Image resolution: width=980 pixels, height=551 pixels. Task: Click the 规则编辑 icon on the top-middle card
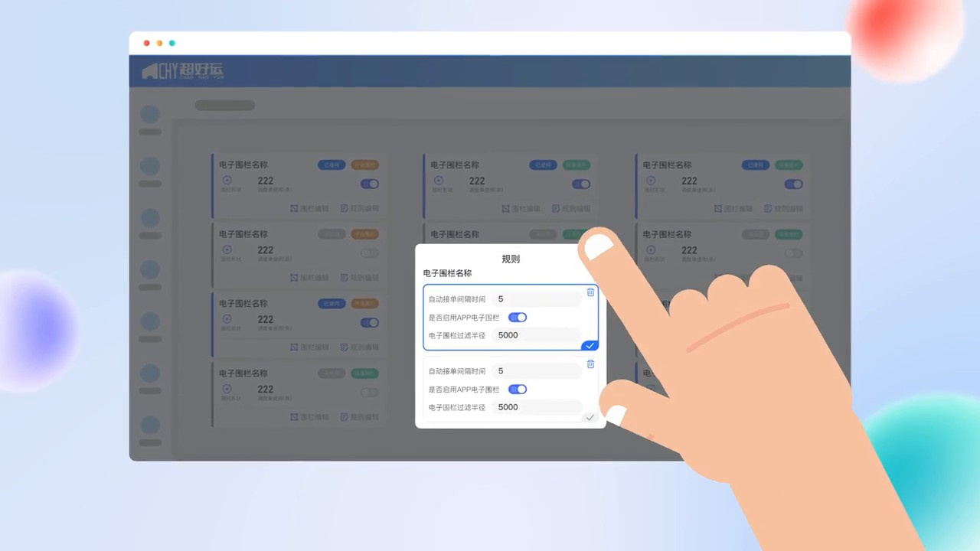point(557,208)
